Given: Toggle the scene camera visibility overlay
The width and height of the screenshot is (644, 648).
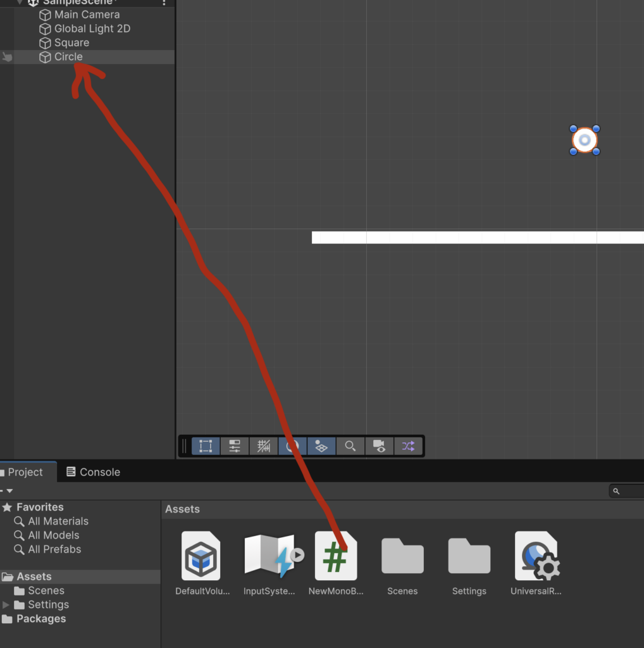Looking at the screenshot, I should [379, 446].
